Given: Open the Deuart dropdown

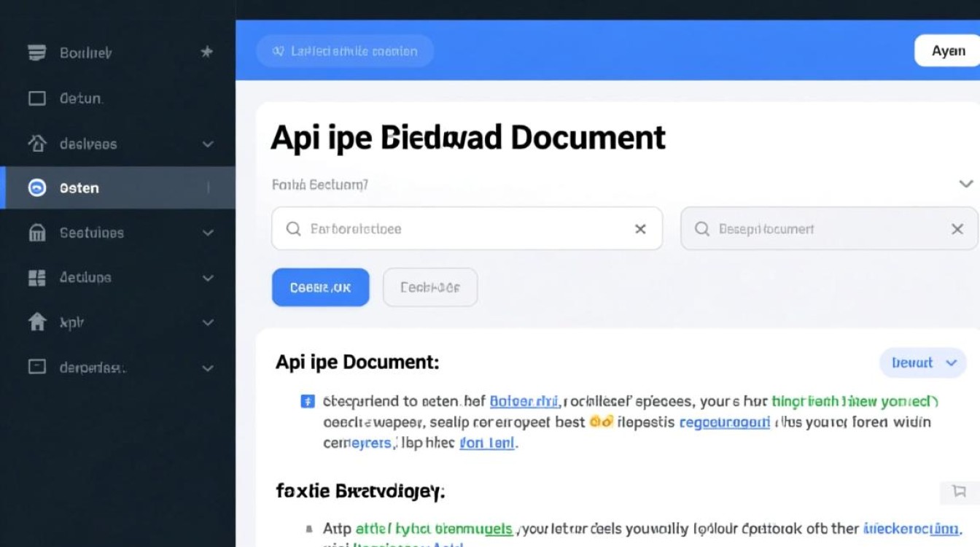Looking at the screenshot, I should 922,362.
